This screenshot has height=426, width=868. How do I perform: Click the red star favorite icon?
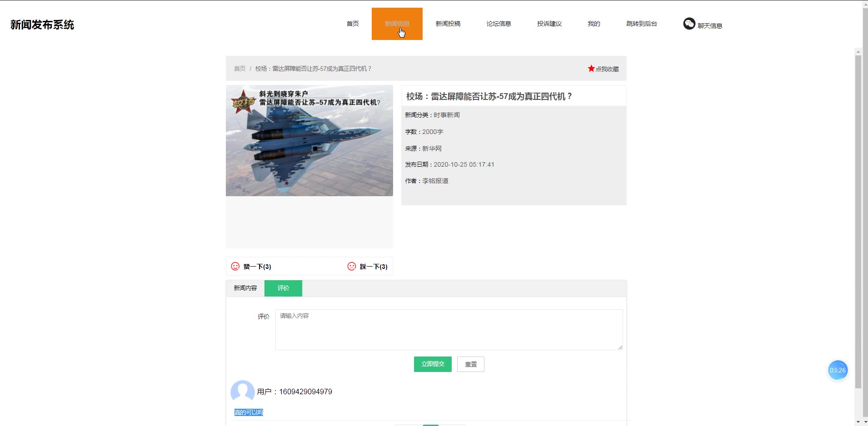tap(591, 69)
